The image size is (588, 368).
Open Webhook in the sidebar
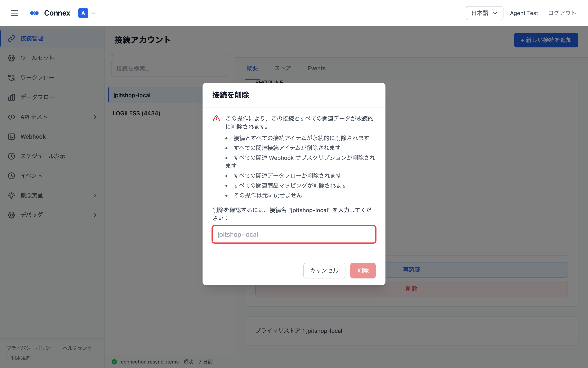click(52, 137)
